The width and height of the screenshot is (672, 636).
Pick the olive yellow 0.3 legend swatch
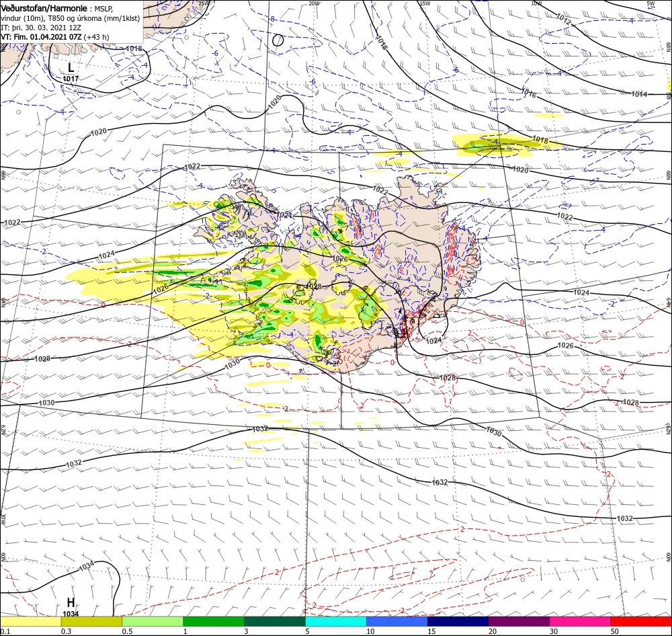point(91,621)
